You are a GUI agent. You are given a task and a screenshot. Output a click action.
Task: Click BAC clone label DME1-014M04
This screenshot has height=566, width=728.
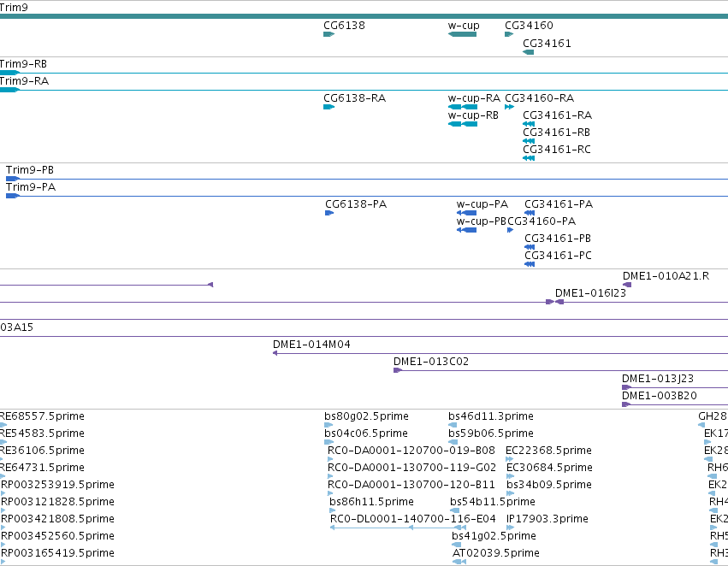pos(311,345)
